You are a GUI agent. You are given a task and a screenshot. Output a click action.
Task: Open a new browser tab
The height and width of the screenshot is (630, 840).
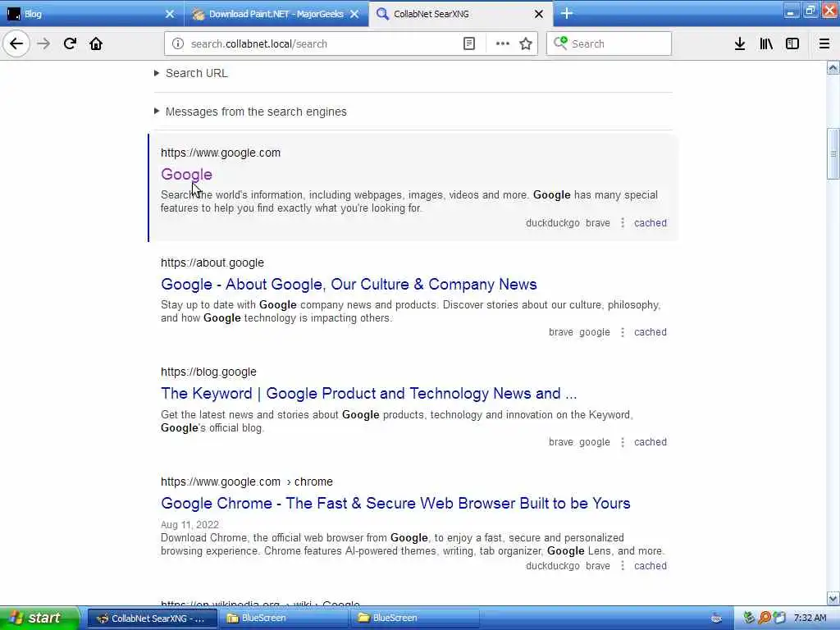click(x=567, y=13)
